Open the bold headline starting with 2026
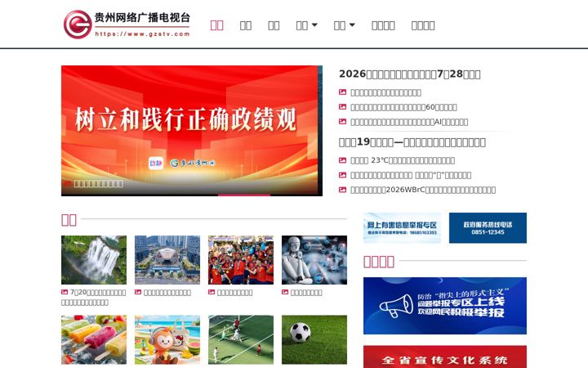This screenshot has height=368, width=588. click(409, 74)
